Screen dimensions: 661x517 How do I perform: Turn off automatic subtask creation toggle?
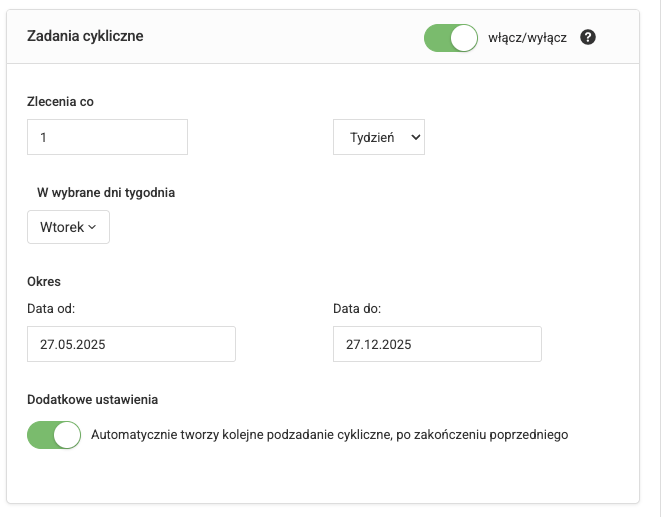point(54,435)
